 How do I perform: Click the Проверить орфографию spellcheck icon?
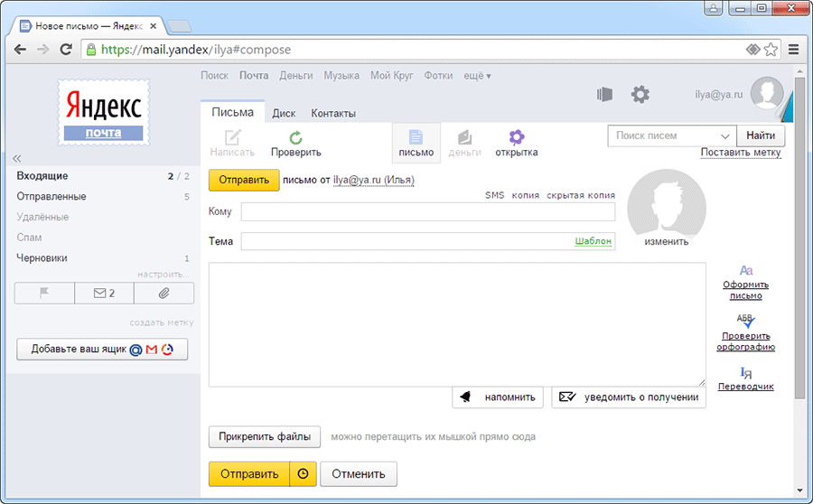click(746, 321)
